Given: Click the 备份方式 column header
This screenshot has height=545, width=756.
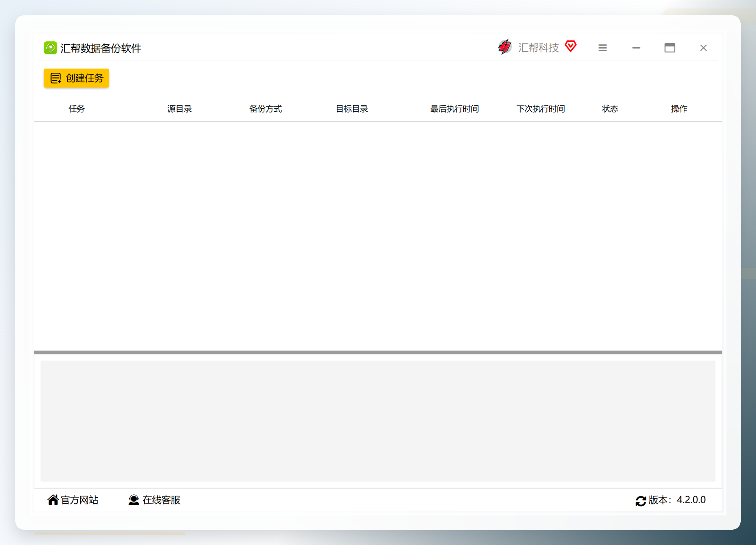Looking at the screenshot, I should pos(266,109).
